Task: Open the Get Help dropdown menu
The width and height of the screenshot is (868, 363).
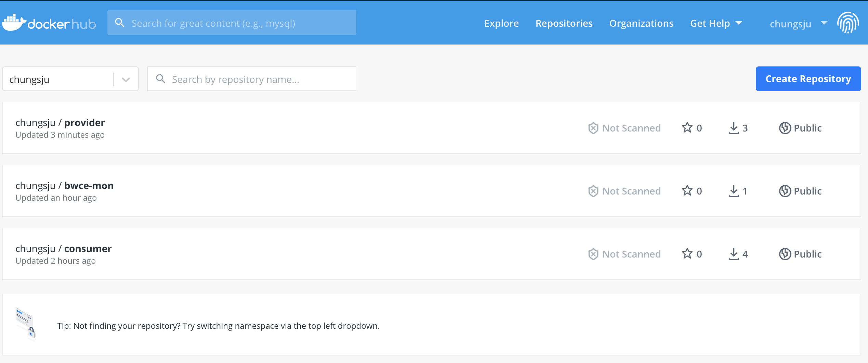Action: [x=716, y=23]
